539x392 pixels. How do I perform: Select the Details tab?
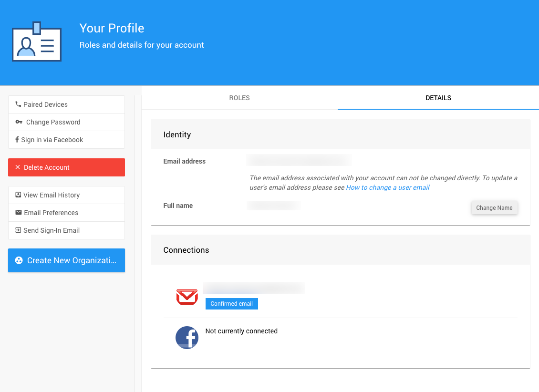[438, 98]
